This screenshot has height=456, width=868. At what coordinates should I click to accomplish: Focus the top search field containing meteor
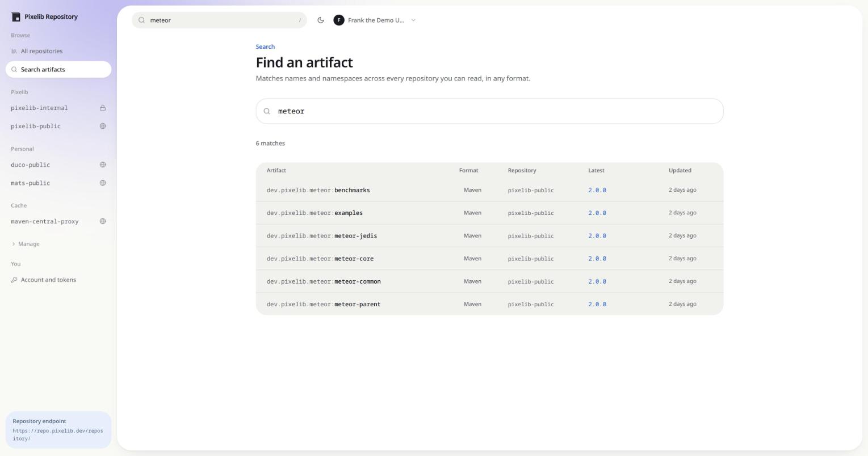point(219,20)
